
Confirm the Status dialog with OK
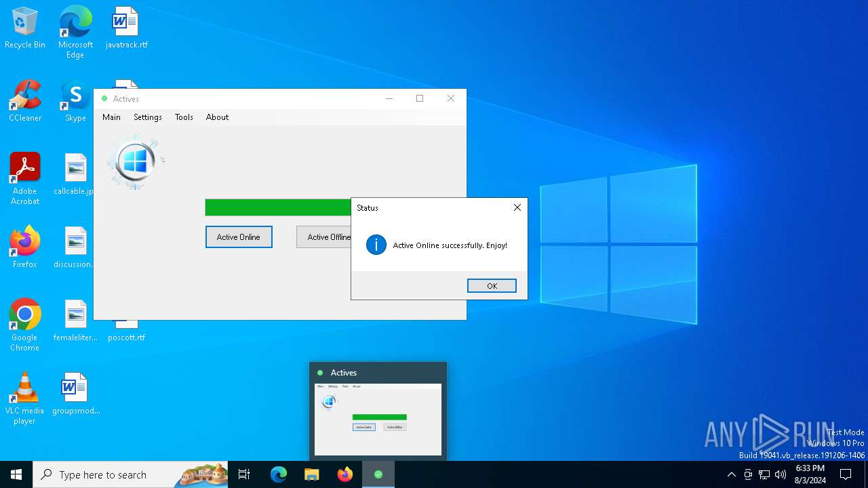(492, 286)
